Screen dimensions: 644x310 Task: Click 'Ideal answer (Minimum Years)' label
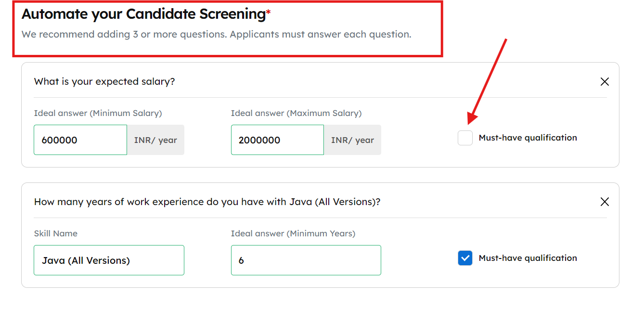pos(293,233)
